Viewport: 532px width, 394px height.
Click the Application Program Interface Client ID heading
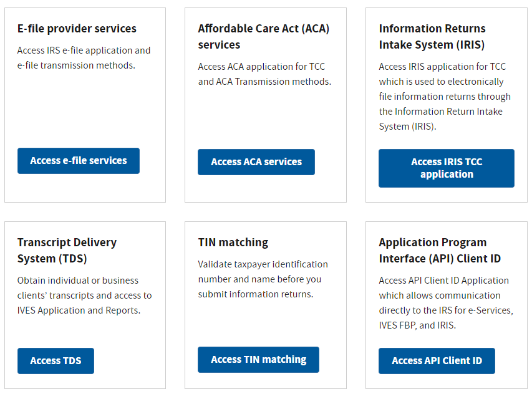click(440, 251)
